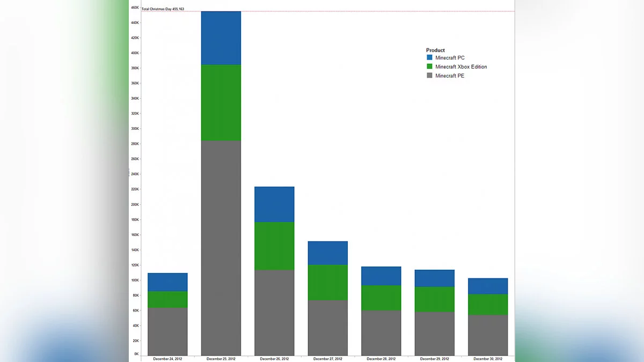Click the blue Minecraft PC legend swatch

point(429,57)
